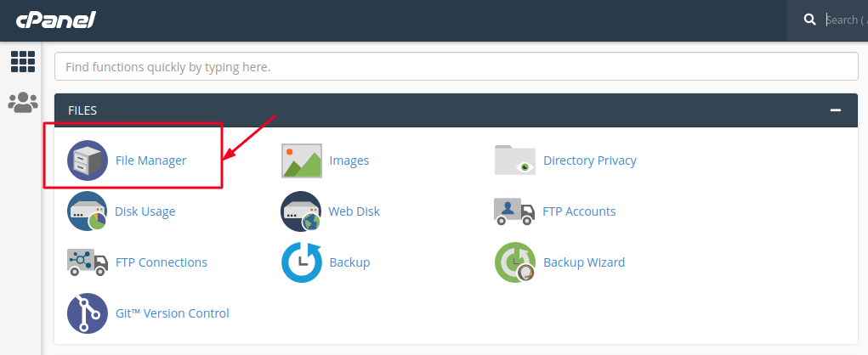Open the FTP Accounts truck icon

pos(515,211)
